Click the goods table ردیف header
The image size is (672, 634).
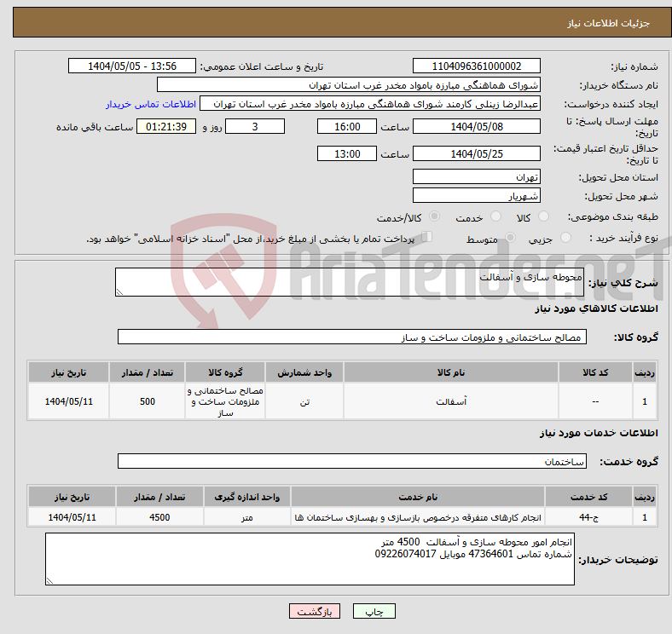coord(645,372)
